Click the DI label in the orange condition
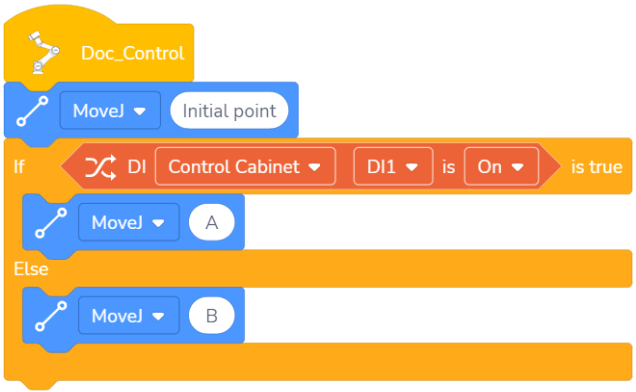This screenshot has height=392, width=636. click(137, 167)
